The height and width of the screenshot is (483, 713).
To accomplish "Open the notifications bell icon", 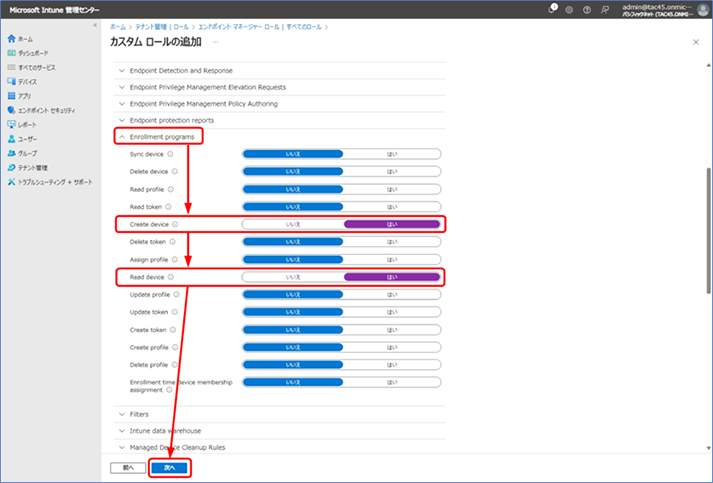I will coord(552,9).
